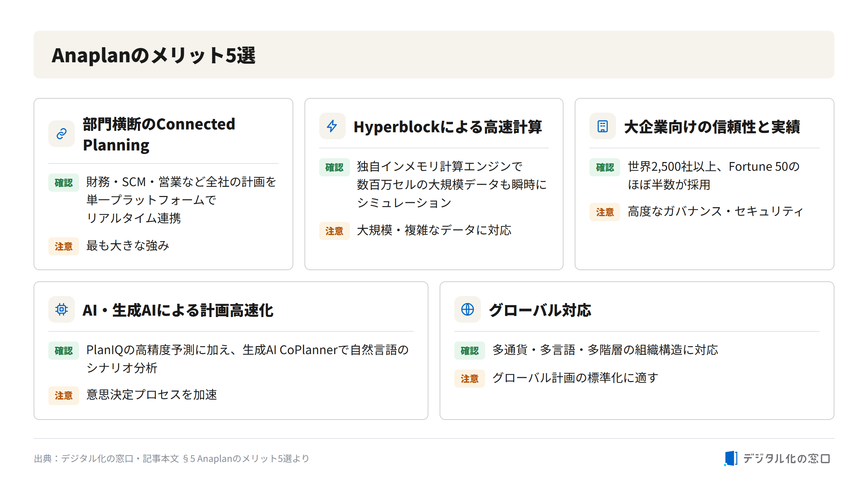
Task: Select the text 財務・SCM・営業など全社の計画を
Action: [181, 182]
